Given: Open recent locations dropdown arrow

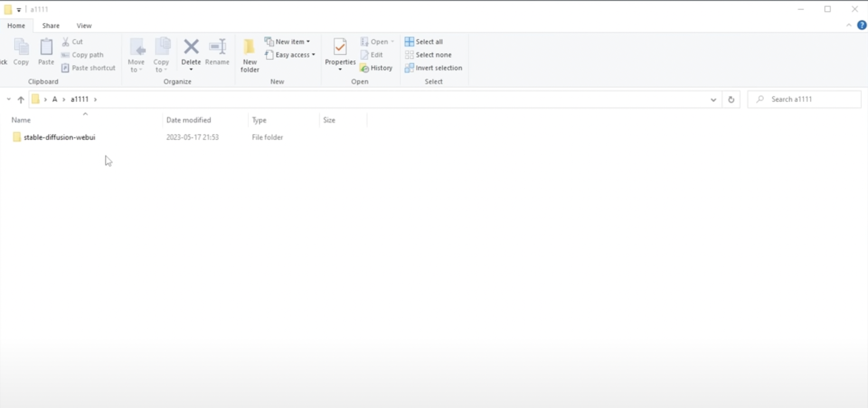Looking at the screenshot, I should click(x=8, y=99).
